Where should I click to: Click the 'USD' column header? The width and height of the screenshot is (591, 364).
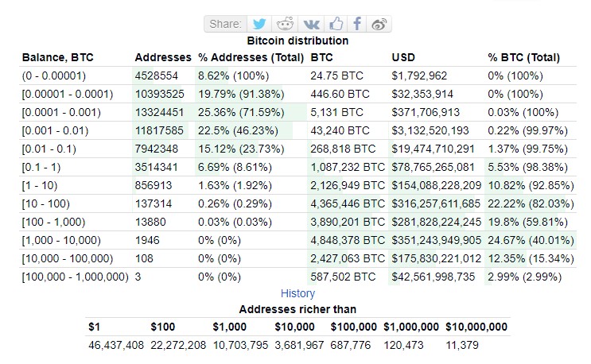(x=403, y=57)
